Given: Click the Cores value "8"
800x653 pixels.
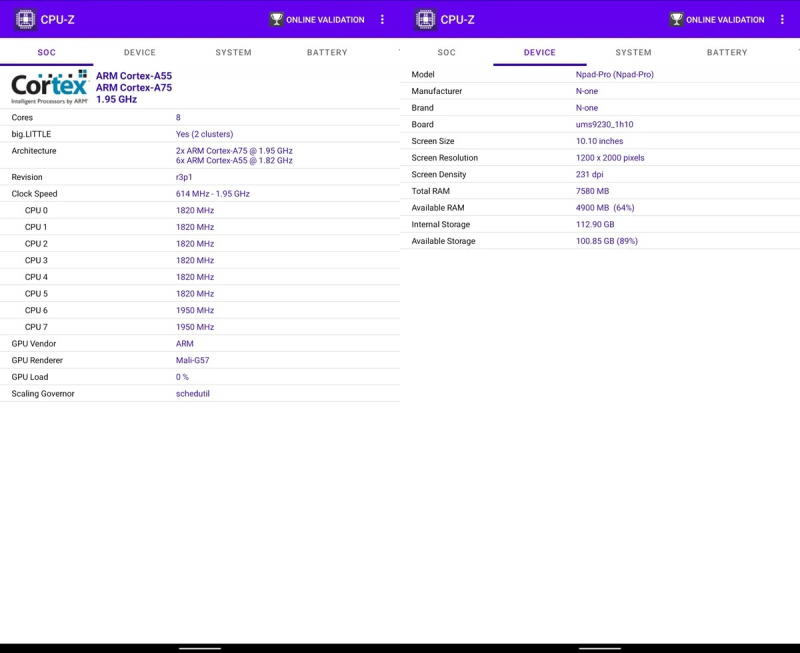Looking at the screenshot, I should click(178, 117).
